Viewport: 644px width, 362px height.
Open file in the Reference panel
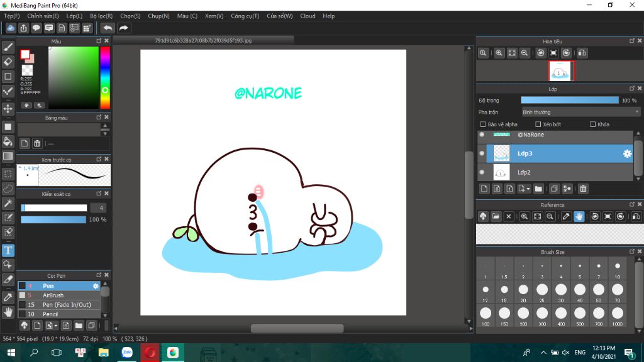[x=496, y=216]
